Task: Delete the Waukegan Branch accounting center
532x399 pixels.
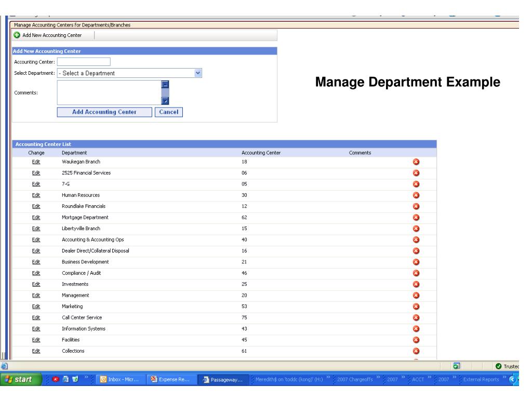Action: (416, 162)
